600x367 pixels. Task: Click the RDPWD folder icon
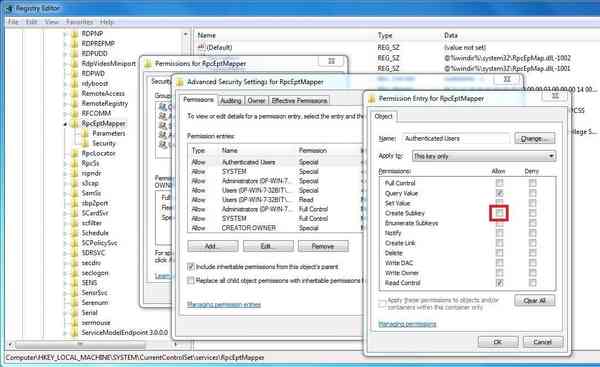tap(75, 73)
